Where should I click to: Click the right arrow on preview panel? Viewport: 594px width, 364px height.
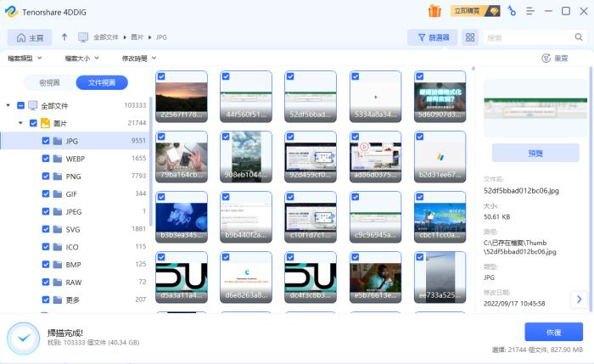580,299
